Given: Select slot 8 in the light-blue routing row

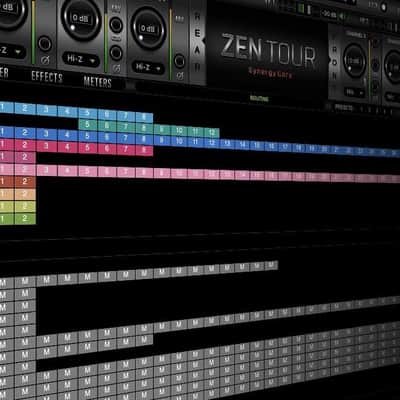Looking at the screenshot, I should [144, 117].
